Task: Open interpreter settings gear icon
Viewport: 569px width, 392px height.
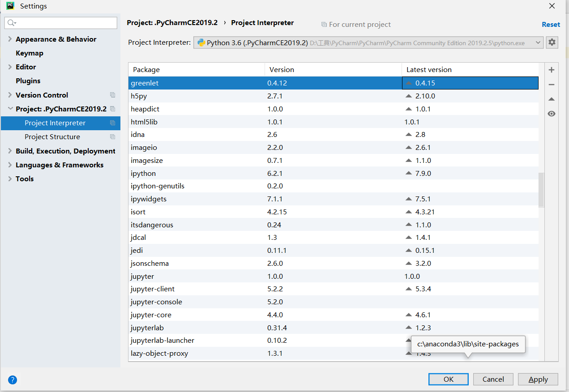Action: pos(552,43)
